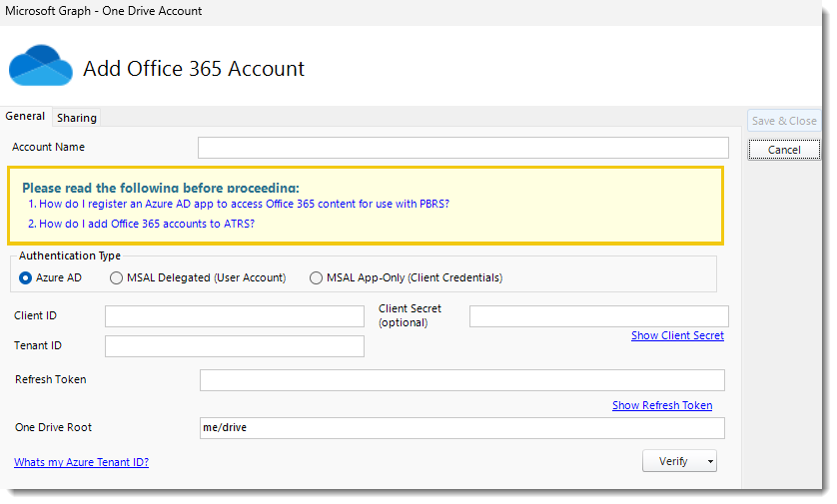Expand the Verify button dropdown arrow
The image size is (837, 504).
pyautogui.click(x=710, y=461)
